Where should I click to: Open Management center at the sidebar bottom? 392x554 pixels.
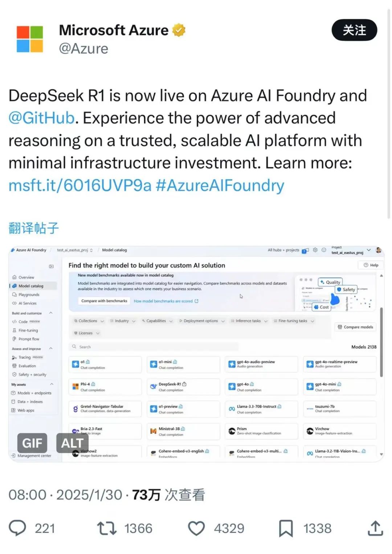[34, 455]
